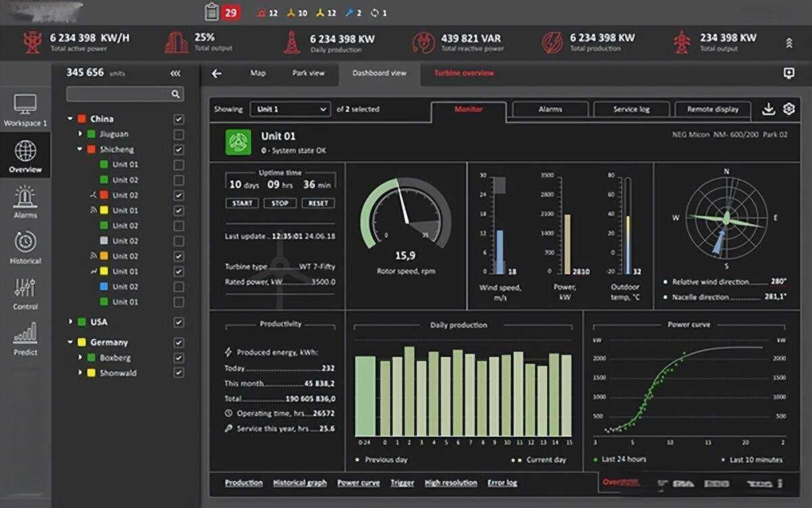Click the wind direction compass rose
This screenshot has width=812, height=508.
pyautogui.click(x=726, y=218)
